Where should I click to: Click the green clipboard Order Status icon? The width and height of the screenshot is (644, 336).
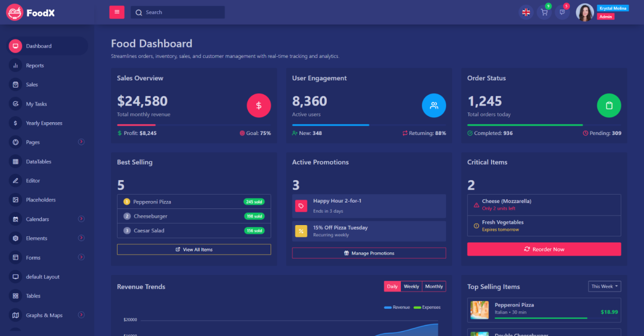point(609,106)
